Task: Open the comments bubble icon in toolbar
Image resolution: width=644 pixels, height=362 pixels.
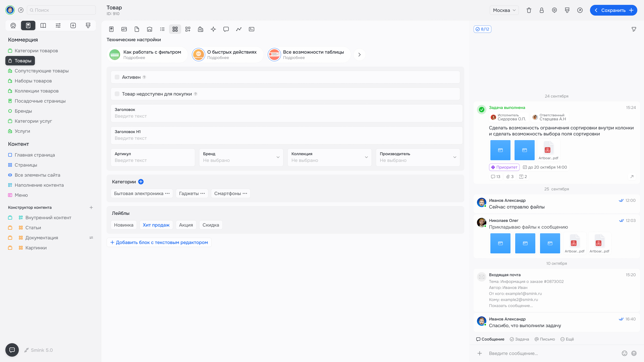Action: (226, 29)
